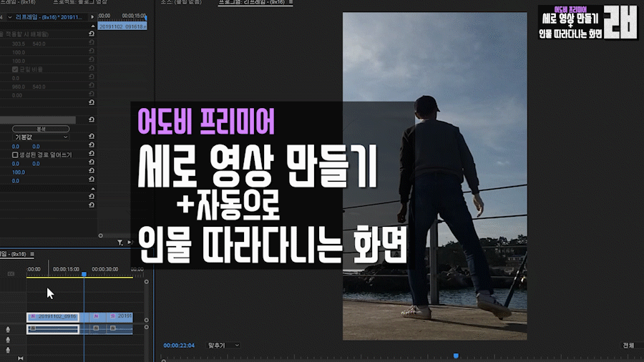Click the top vertical zoom handle in timeline
This screenshot has height=362, width=644.
146,282
